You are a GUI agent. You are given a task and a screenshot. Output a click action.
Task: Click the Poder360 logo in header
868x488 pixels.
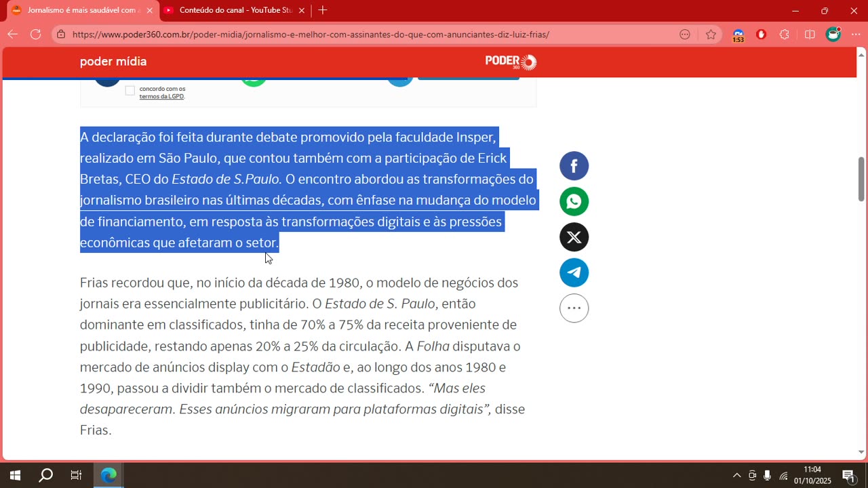(x=511, y=62)
